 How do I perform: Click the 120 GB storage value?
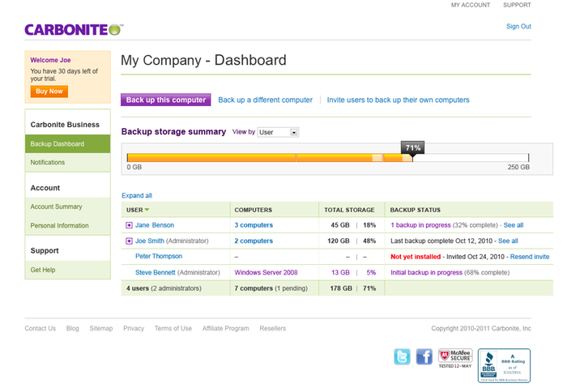pos(339,241)
